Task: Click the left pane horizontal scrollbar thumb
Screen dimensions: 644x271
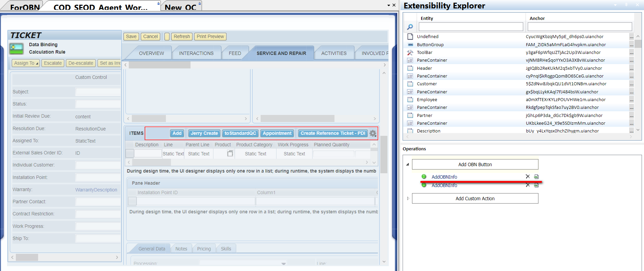Action: click(x=27, y=257)
